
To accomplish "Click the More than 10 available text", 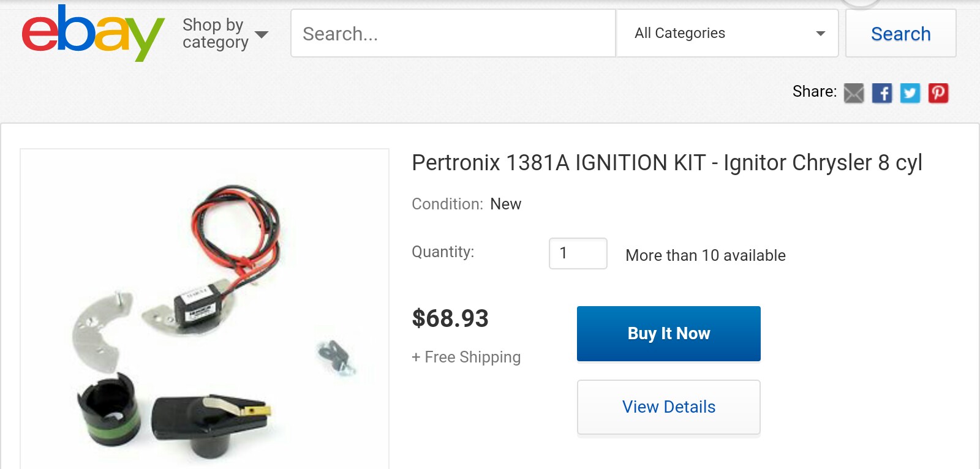I will [705, 255].
